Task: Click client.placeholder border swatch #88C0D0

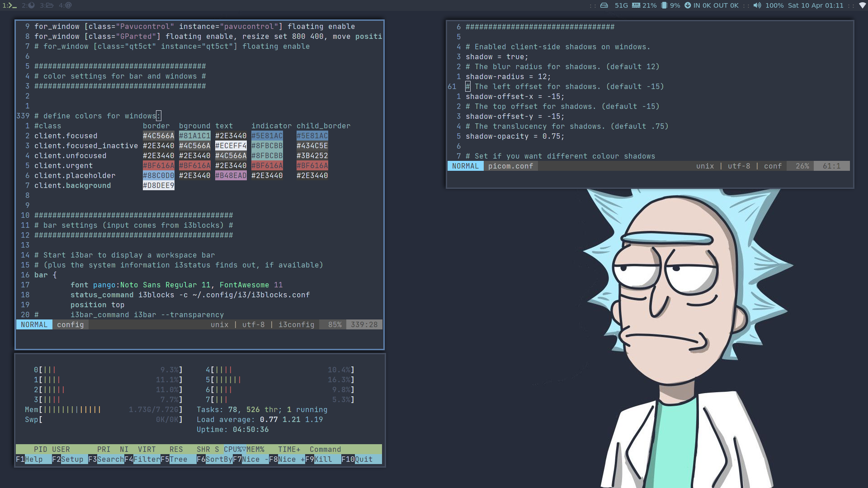Action: (158, 176)
